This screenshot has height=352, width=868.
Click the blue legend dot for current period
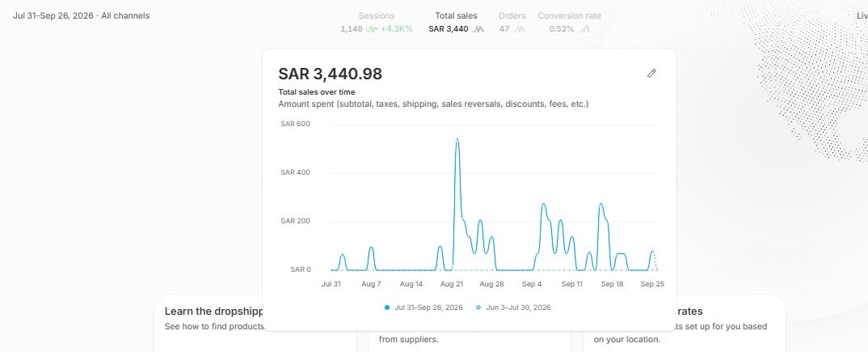coord(387,307)
